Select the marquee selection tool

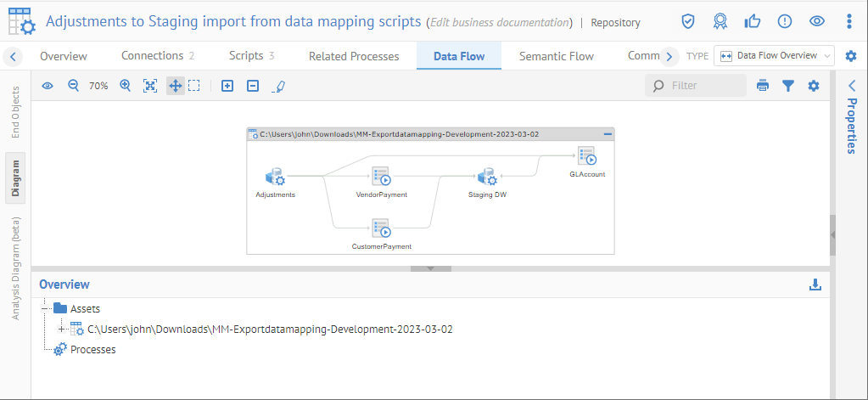194,86
